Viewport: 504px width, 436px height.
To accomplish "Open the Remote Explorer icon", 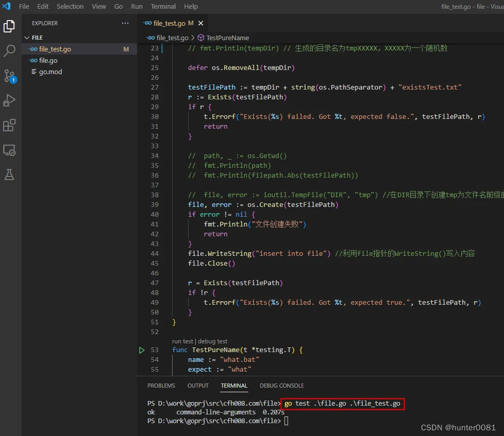I will (x=9, y=150).
